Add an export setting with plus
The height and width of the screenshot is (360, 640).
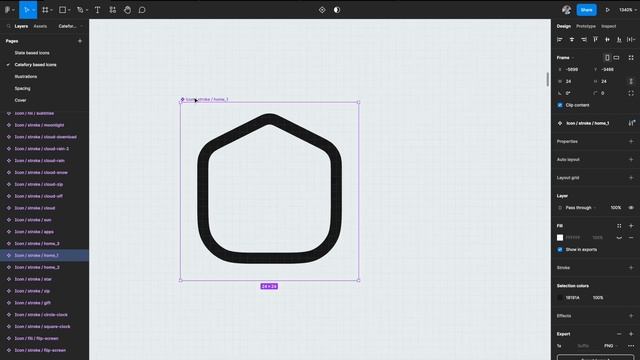(631, 334)
